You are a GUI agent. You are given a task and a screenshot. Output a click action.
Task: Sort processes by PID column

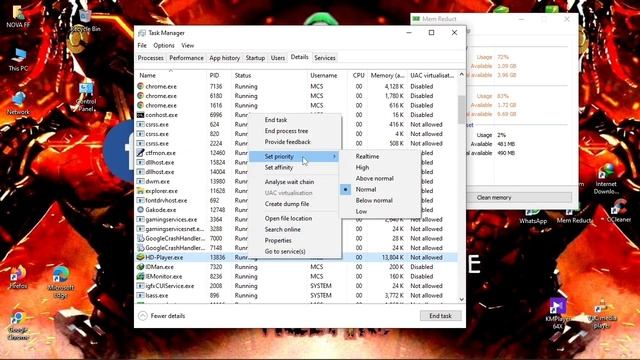tap(219, 76)
